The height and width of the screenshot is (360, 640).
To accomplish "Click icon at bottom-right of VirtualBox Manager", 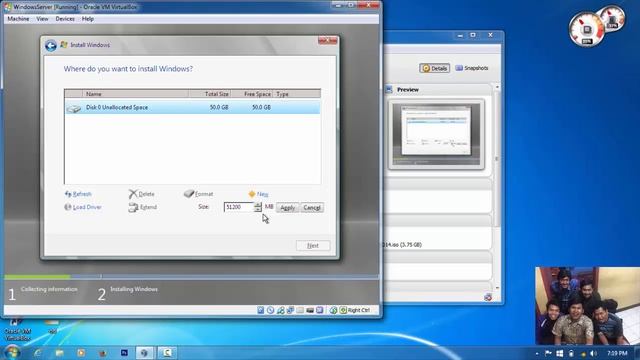I will click(x=488, y=297).
